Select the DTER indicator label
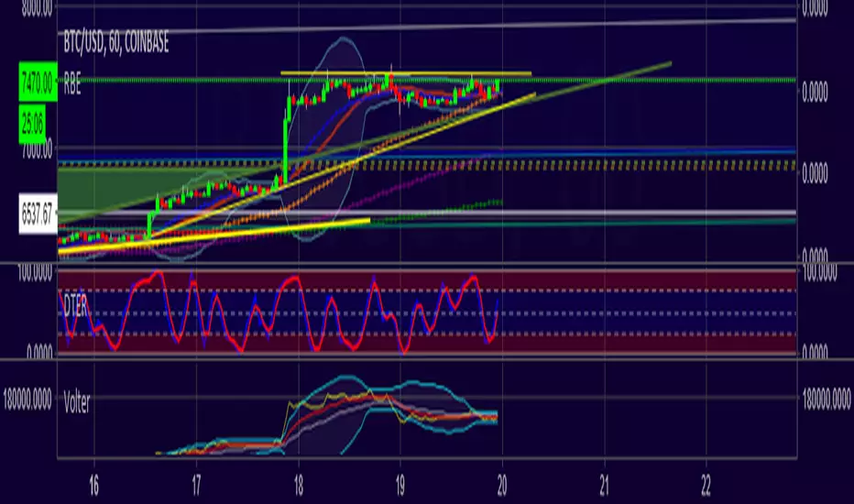 (x=75, y=307)
